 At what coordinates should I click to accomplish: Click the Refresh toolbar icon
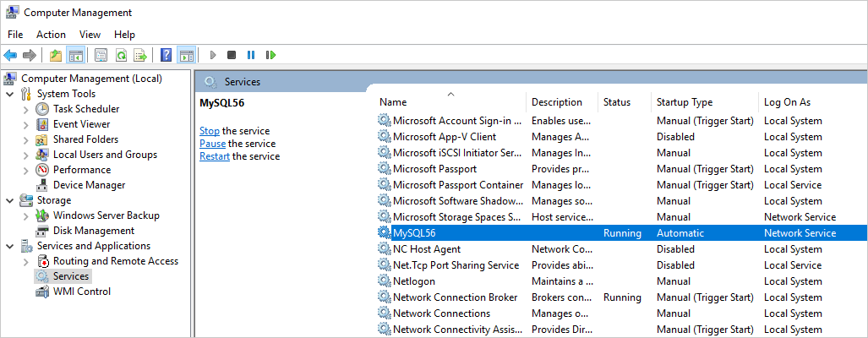(x=121, y=55)
